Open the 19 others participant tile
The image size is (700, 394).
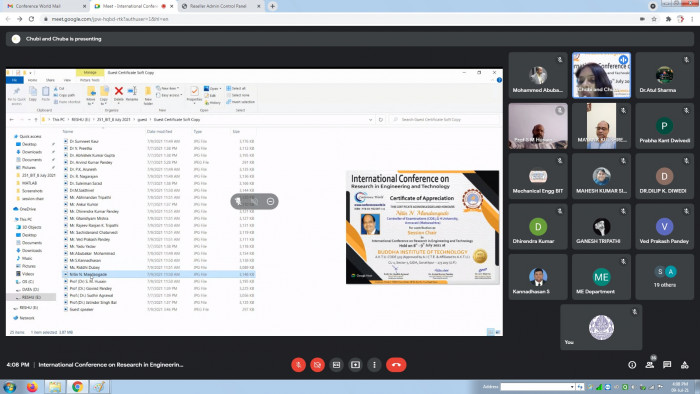[x=664, y=277]
